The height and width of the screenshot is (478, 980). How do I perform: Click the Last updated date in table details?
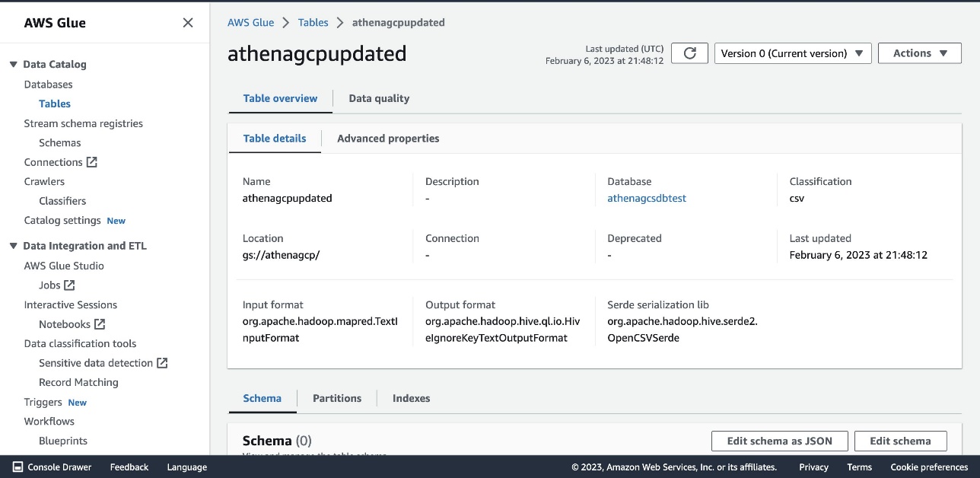tap(858, 255)
